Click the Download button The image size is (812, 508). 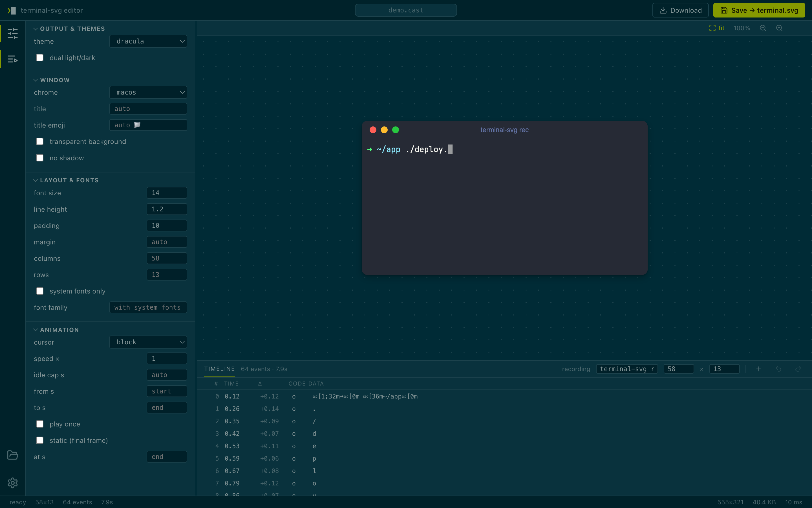(680, 10)
